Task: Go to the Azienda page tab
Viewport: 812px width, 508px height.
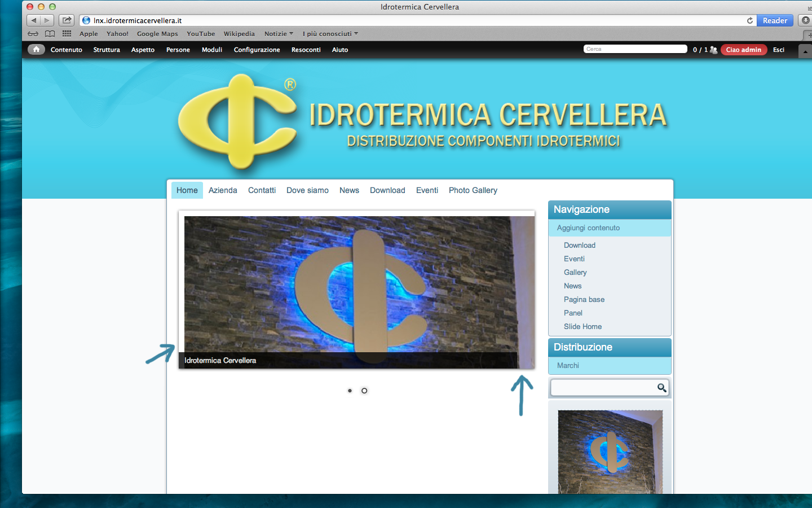Action: (x=223, y=190)
